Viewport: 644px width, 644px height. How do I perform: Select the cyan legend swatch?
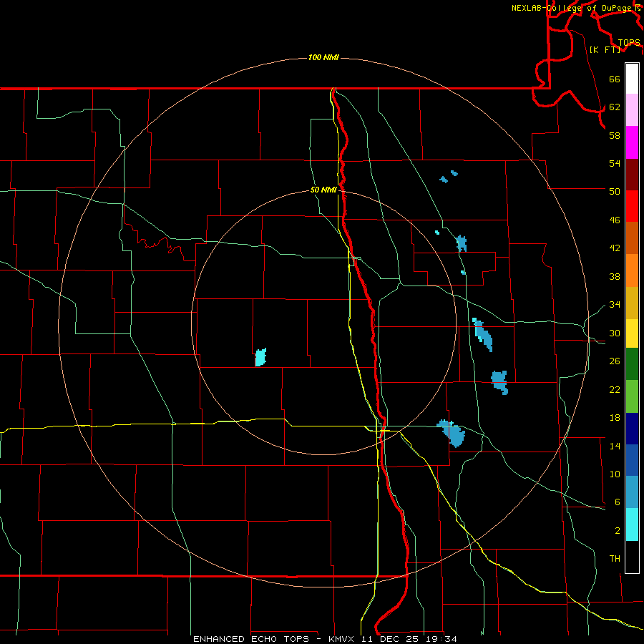click(x=632, y=525)
